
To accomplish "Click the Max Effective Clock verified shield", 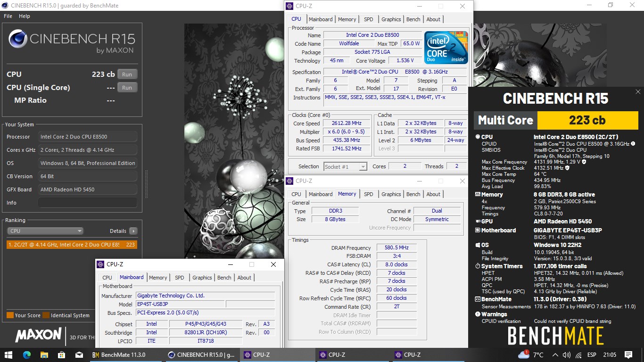I will click(x=567, y=168).
